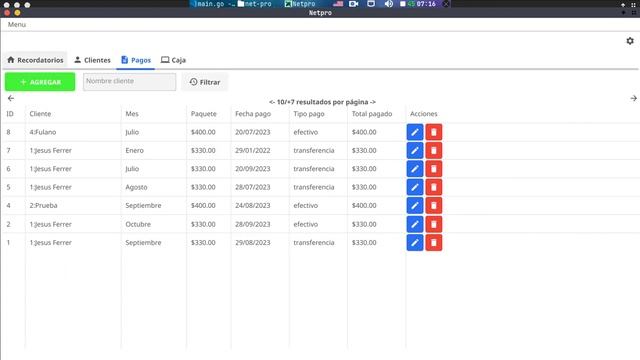640x360 pixels.
Task: Click the Paquete column header
Action: (204, 114)
